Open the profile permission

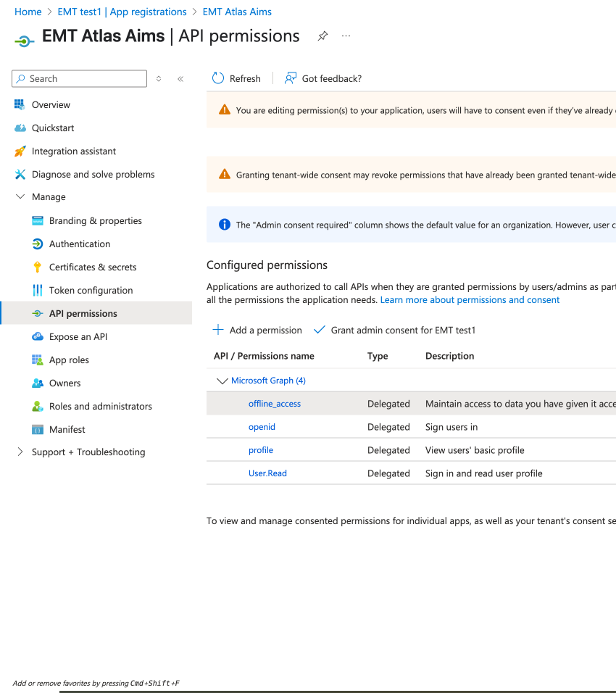tap(261, 450)
